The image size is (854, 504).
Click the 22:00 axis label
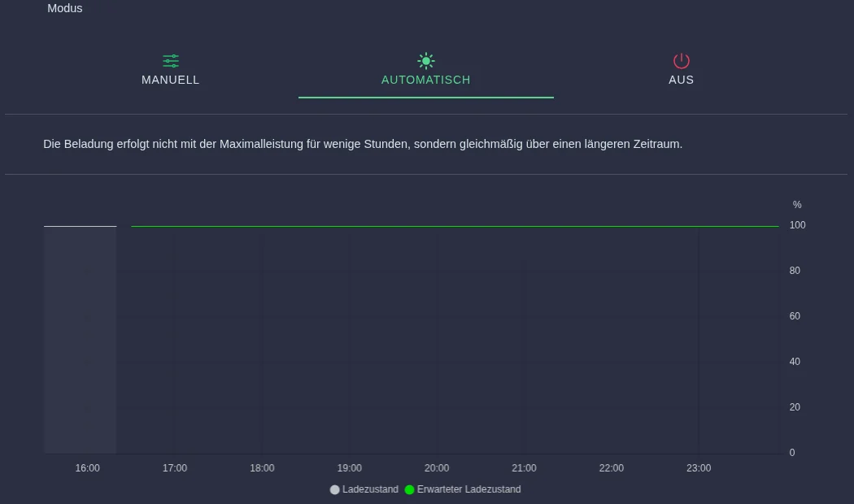[x=611, y=468]
